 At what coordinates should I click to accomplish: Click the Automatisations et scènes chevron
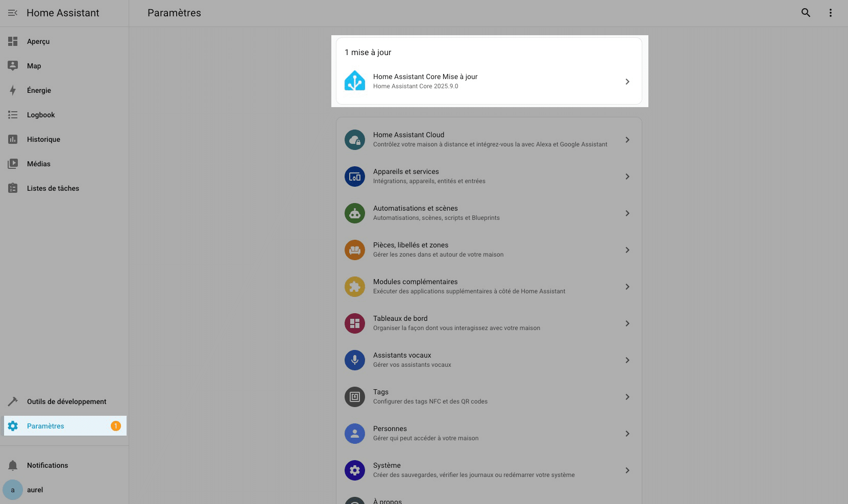[x=627, y=213]
